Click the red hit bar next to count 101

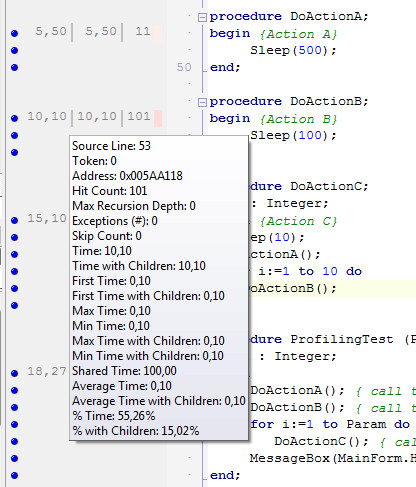tap(158, 118)
